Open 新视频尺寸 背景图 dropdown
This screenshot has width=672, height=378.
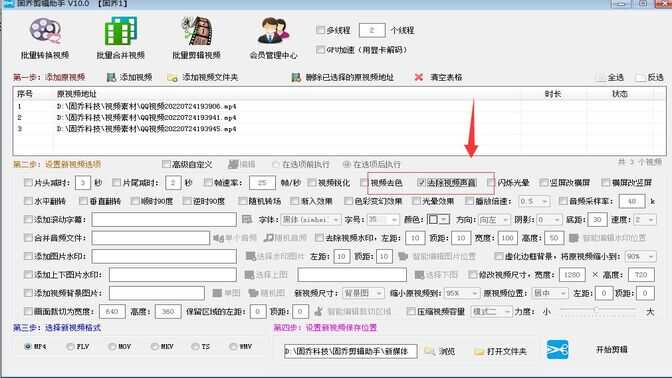pos(363,293)
